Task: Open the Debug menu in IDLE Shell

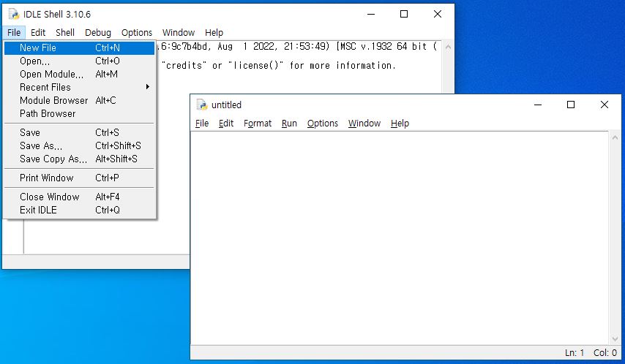Action: pos(97,33)
